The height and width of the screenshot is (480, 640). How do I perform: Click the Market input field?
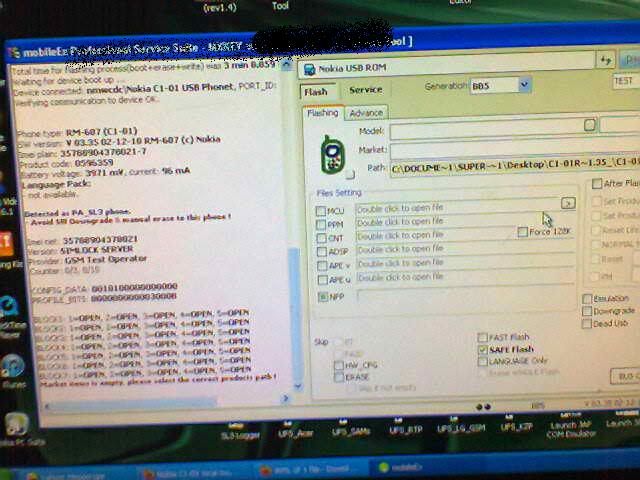[x=515, y=151]
